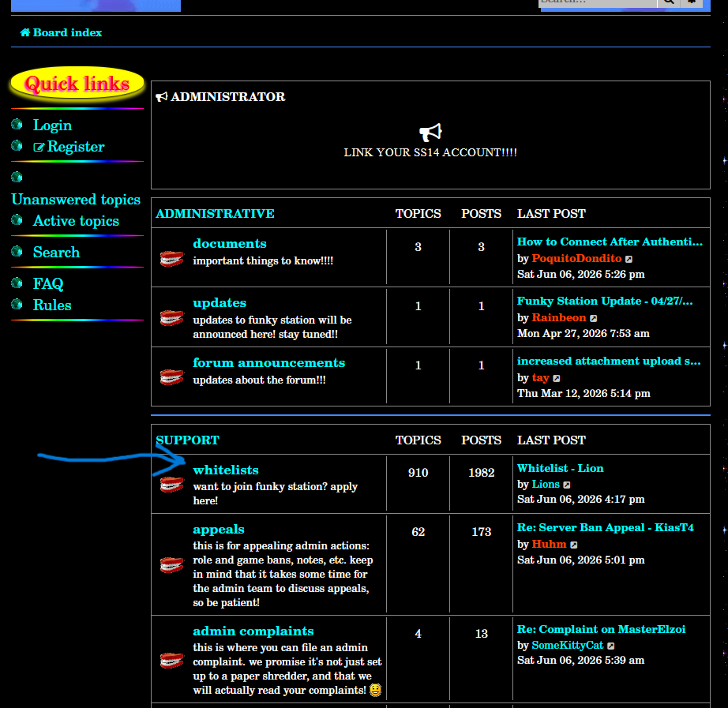Click whitelists post count 1982
The height and width of the screenshot is (708, 728).
click(x=481, y=473)
